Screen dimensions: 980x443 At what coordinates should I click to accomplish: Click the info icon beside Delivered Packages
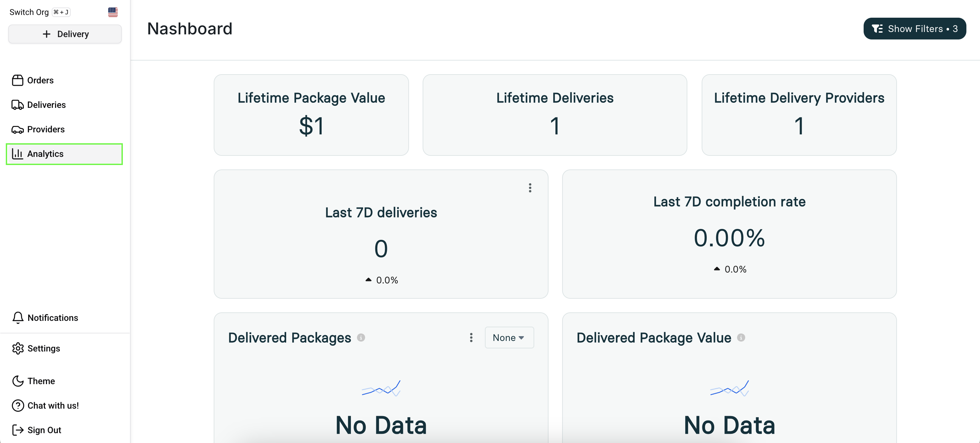[x=361, y=337]
